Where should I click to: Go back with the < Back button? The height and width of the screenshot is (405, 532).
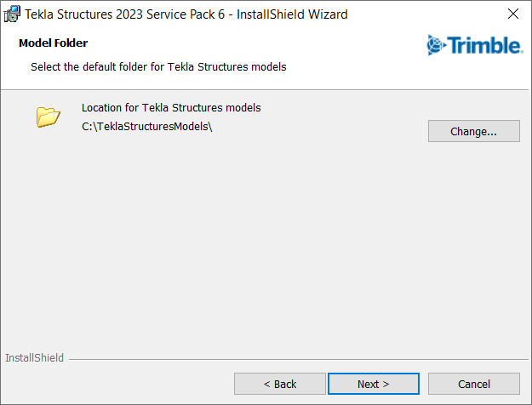280,384
